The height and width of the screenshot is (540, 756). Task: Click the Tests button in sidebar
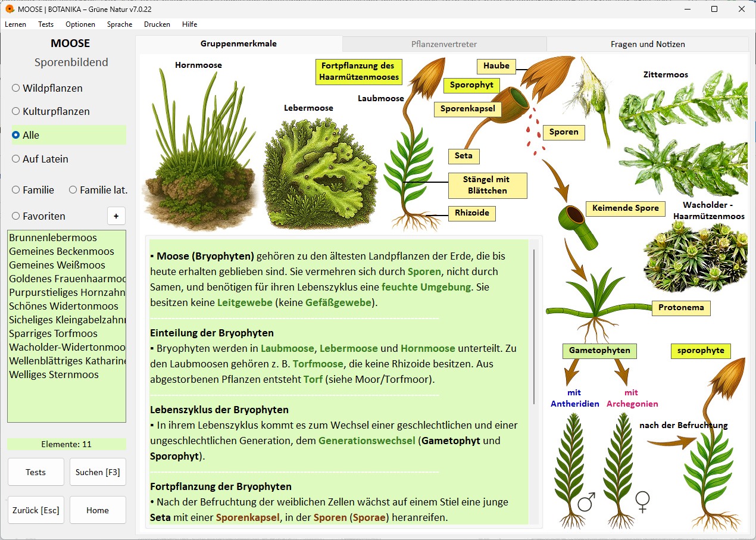(x=36, y=472)
